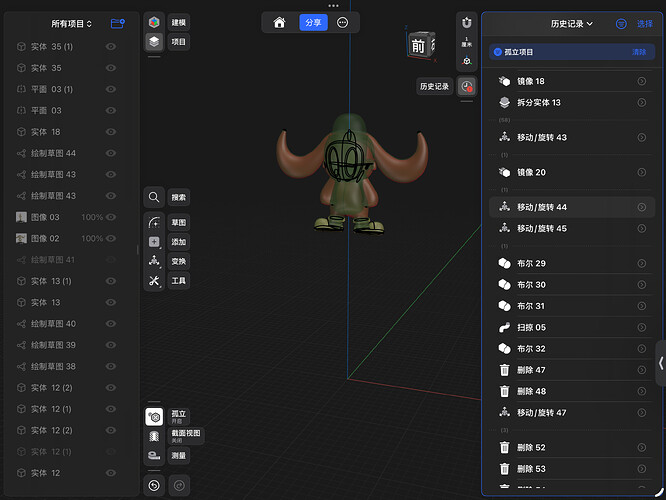This screenshot has width=666, height=500.
Task: Click the blue 分享 share button
Action: [x=313, y=22]
